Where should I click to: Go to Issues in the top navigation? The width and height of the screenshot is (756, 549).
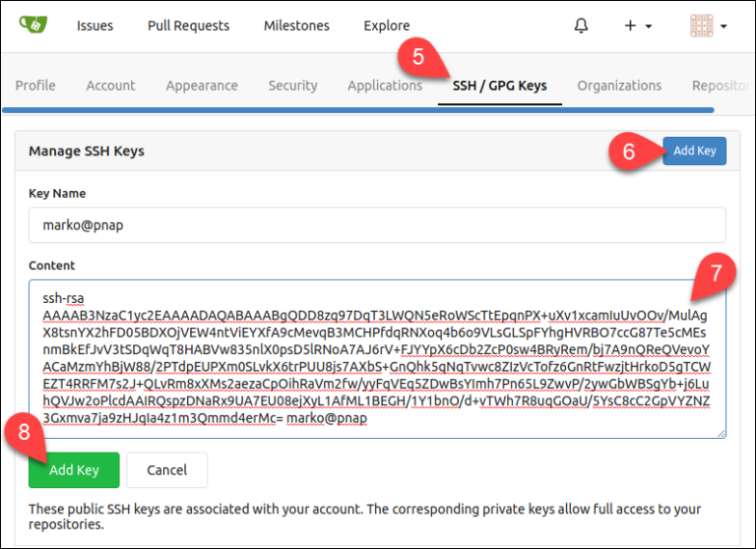(94, 26)
